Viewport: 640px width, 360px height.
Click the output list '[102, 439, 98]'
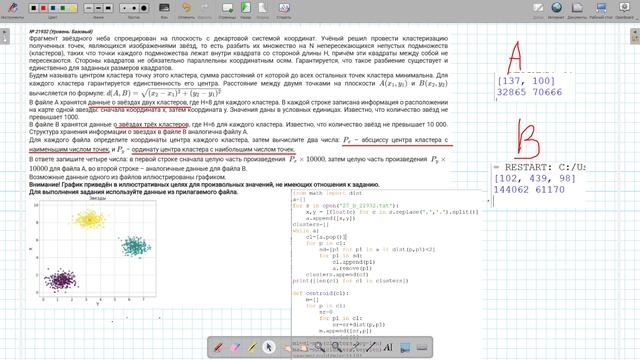coord(535,178)
